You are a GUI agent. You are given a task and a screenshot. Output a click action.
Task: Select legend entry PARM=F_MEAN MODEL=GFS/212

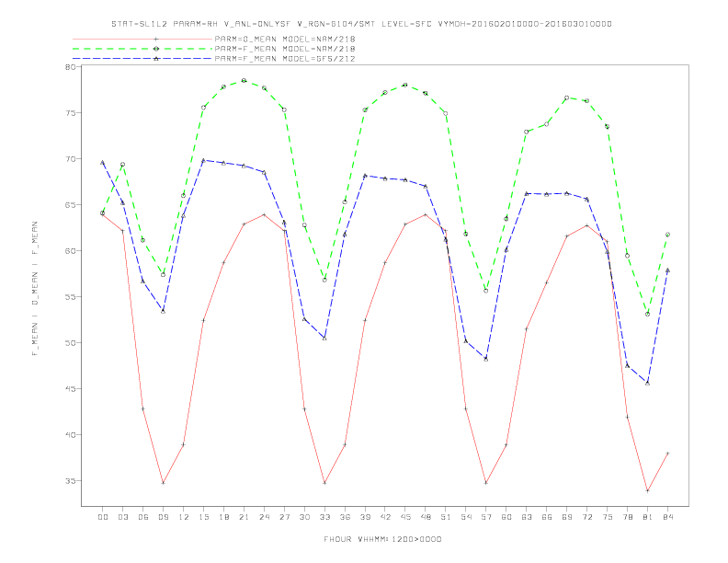[x=285, y=59]
